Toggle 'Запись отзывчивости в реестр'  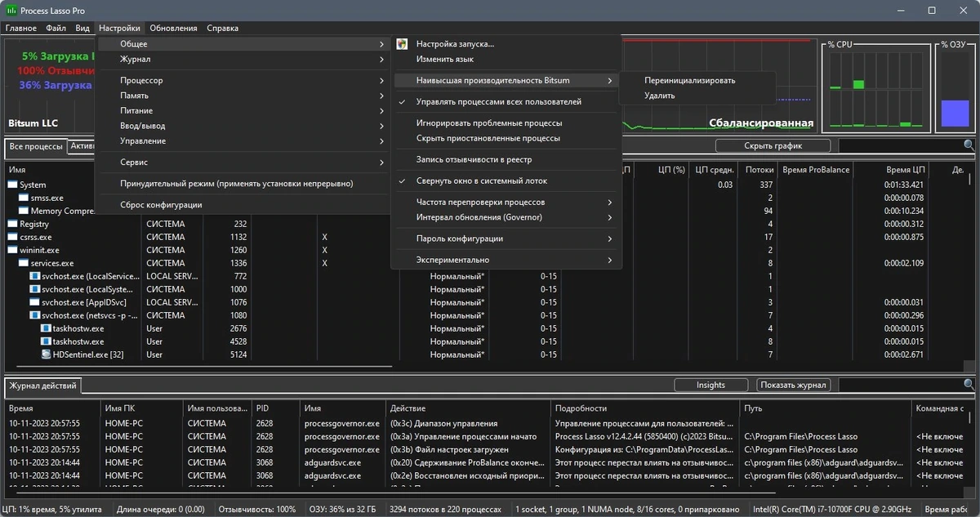(x=506, y=159)
